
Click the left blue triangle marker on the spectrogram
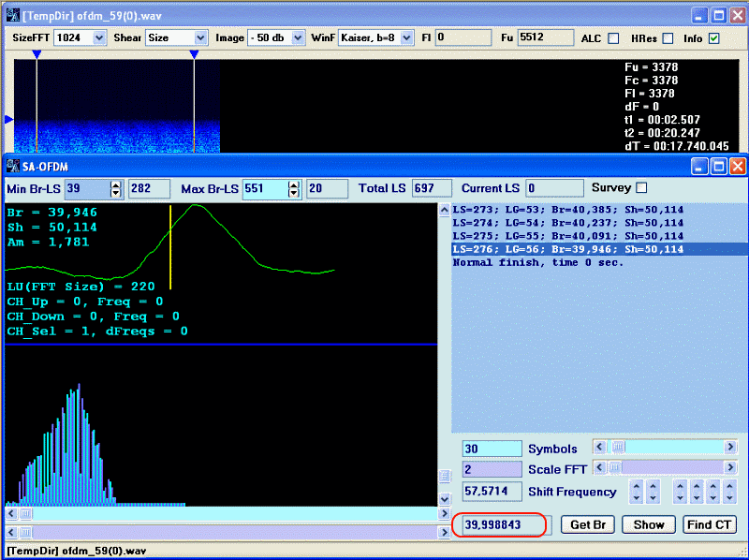point(9,119)
